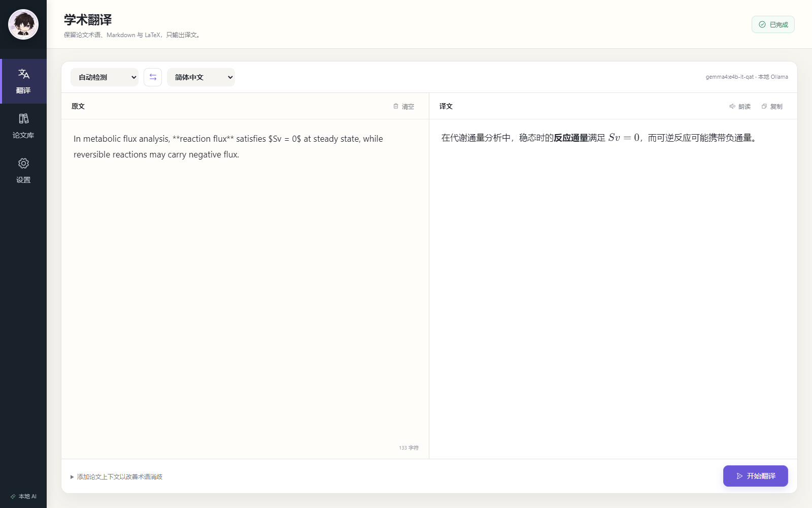Click the 原文 panel heading
Viewport: 812px width, 508px height.
[x=78, y=106]
